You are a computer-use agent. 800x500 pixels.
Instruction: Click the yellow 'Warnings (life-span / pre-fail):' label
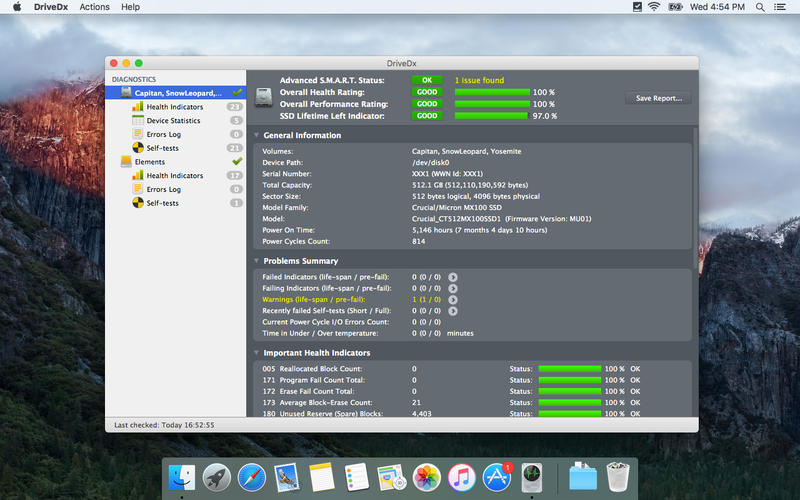pyautogui.click(x=314, y=299)
